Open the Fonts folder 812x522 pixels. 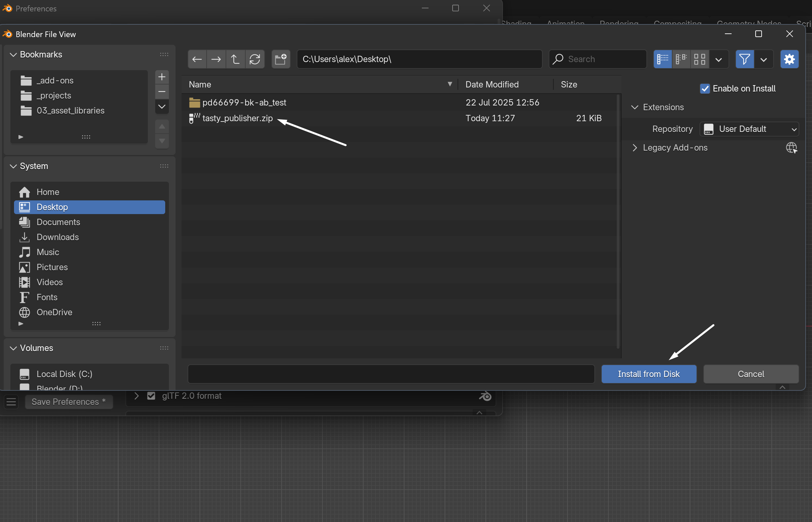(x=89, y=297)
